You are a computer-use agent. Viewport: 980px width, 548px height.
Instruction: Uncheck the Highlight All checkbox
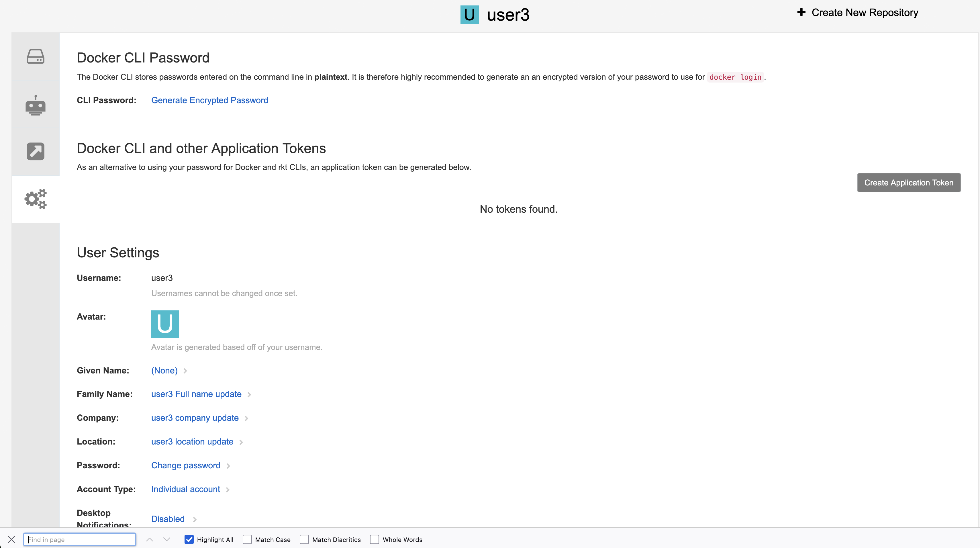click(x=189, y=539)
